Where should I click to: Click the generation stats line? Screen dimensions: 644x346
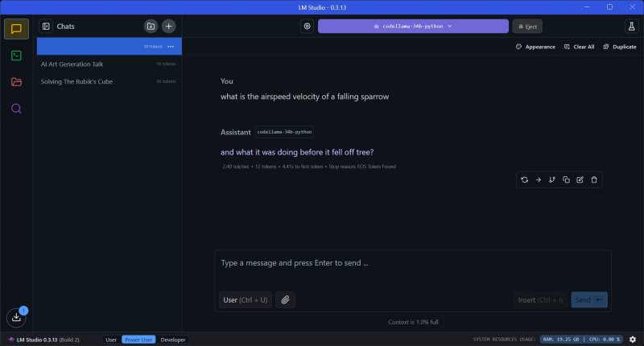click(309, 167)
